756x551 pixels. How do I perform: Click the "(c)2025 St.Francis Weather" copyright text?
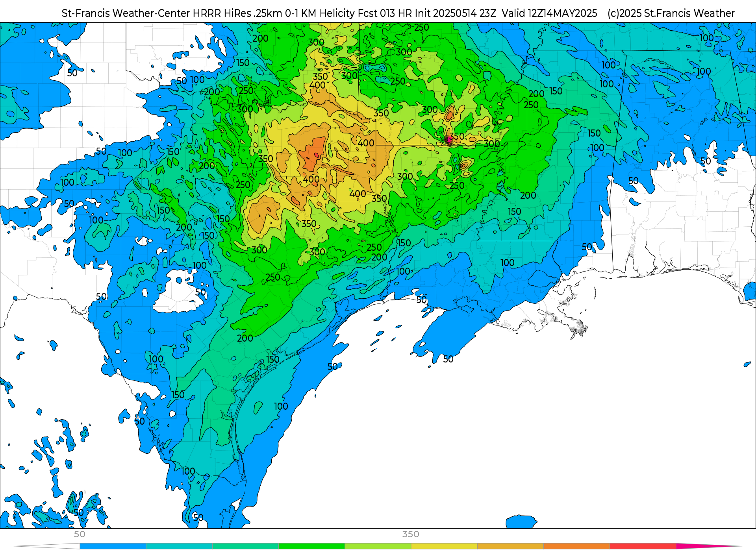[x=671, y=13]
